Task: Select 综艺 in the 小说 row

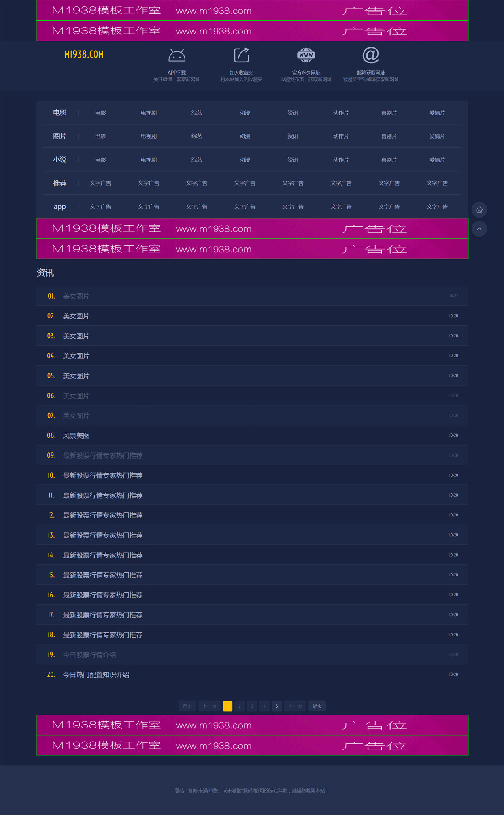Action: click(197, 160)
